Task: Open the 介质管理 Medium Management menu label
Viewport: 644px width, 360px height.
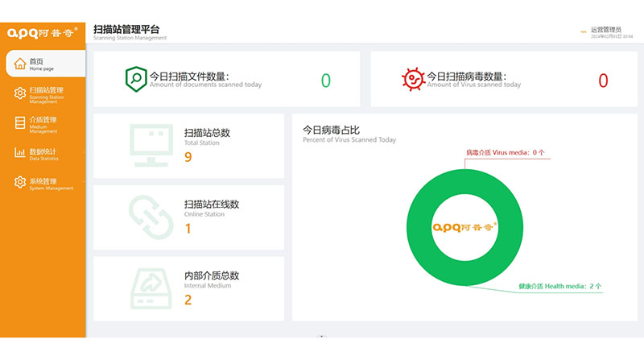Action: pyautogui.click(x=43, y=120)
